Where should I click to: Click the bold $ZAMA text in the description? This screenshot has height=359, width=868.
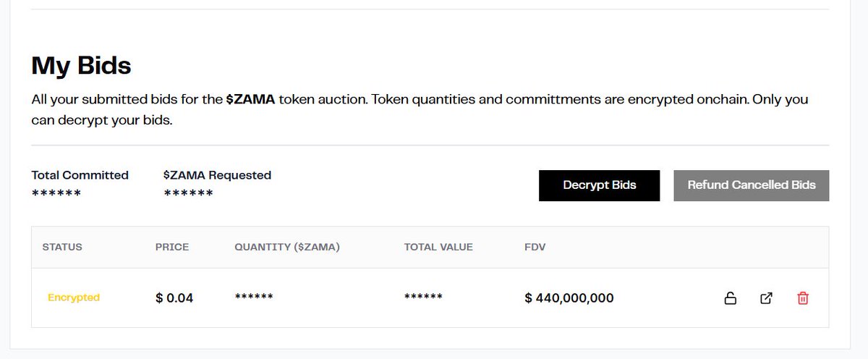(x=250, y=100)
